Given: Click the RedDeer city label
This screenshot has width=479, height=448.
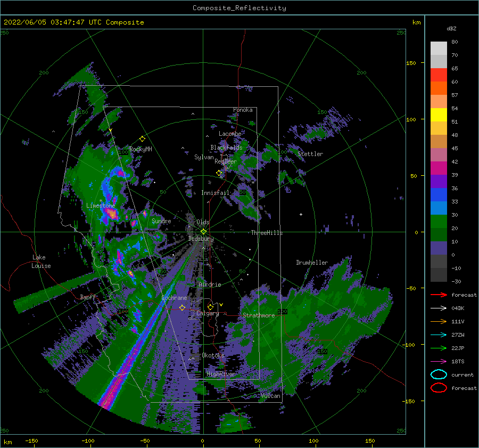Looking at the screenshot, I should [226, 161].
